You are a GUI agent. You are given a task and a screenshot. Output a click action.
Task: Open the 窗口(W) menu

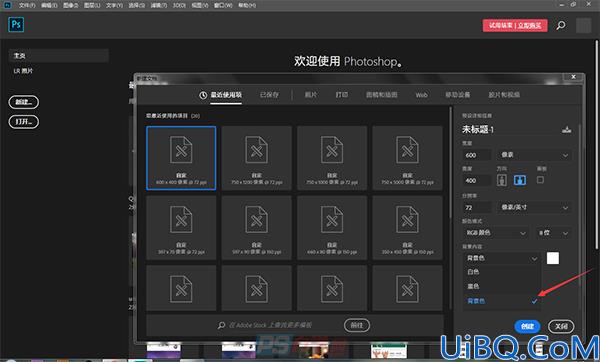pos(223,5)
